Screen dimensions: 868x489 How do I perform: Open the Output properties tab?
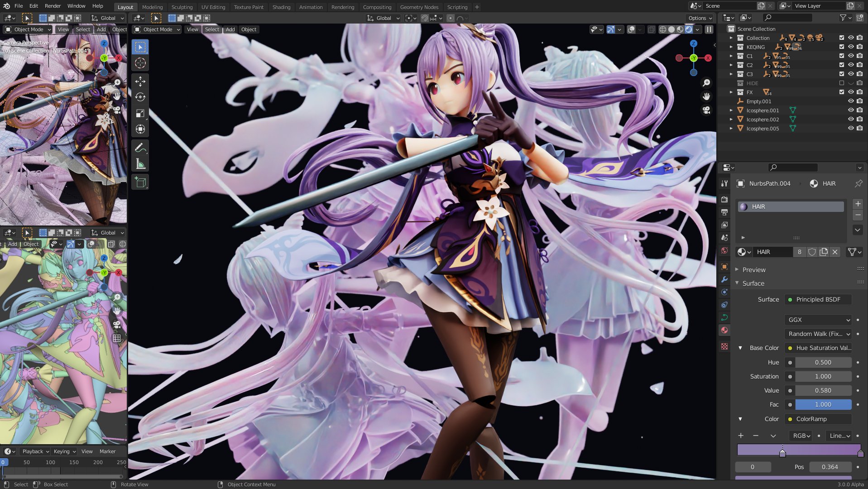point(724,212)
